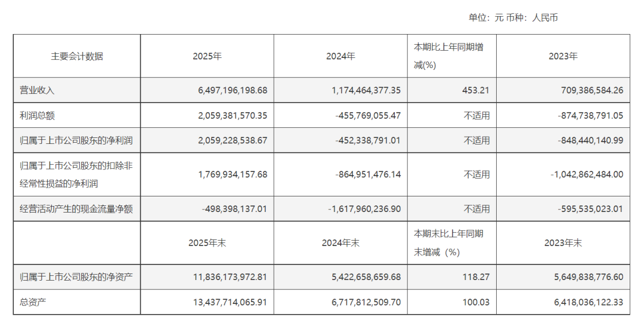Click the 100.03 total assets change cell
This screenshot has width=644, height=326.
(x=476, y=303)
